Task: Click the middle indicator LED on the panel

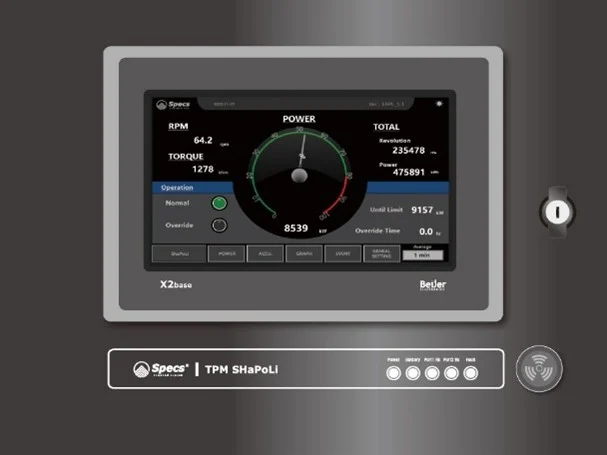Action: pyautogui.click(x=432, y=373)
